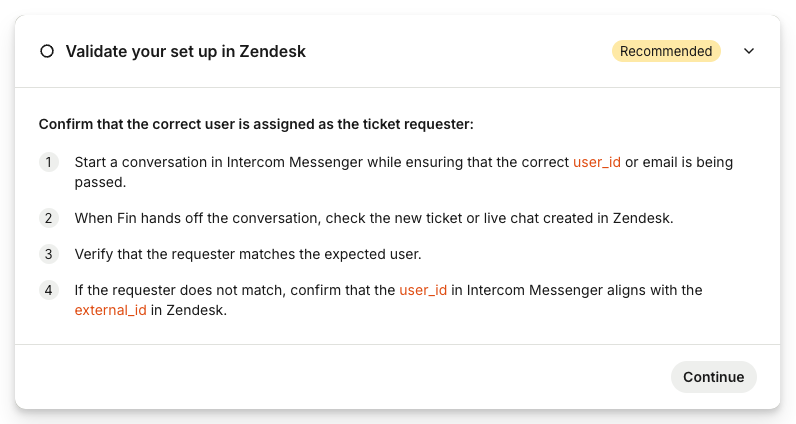Image resolution: width=796 pixels, height=424 pixels.
Task: Click the user_id code in step 4
Action: pos(423,290)
